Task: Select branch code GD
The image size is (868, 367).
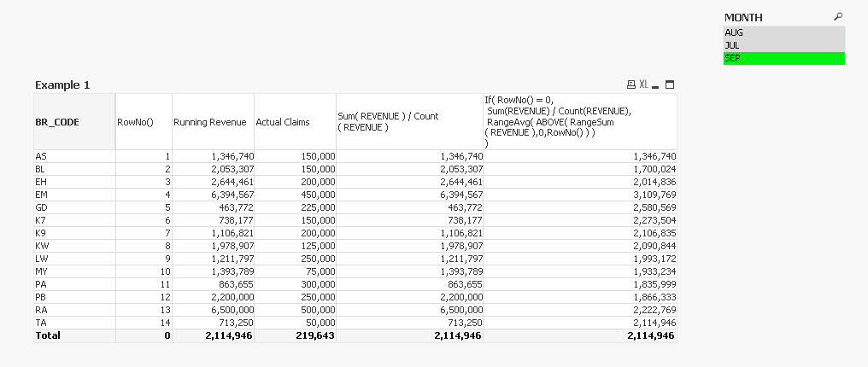Action: pos(74,207)
